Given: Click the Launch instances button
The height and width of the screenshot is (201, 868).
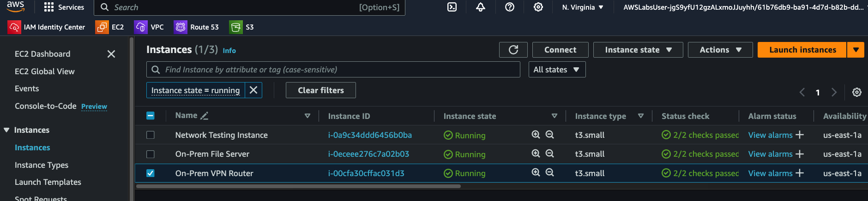Looking at the screenshot, I should [x=802, y=50].
